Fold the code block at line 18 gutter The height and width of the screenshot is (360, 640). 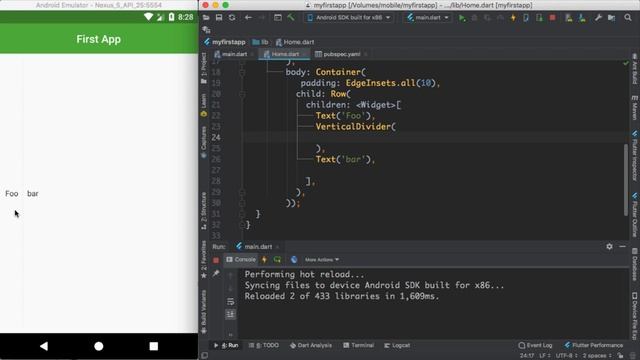242,72
